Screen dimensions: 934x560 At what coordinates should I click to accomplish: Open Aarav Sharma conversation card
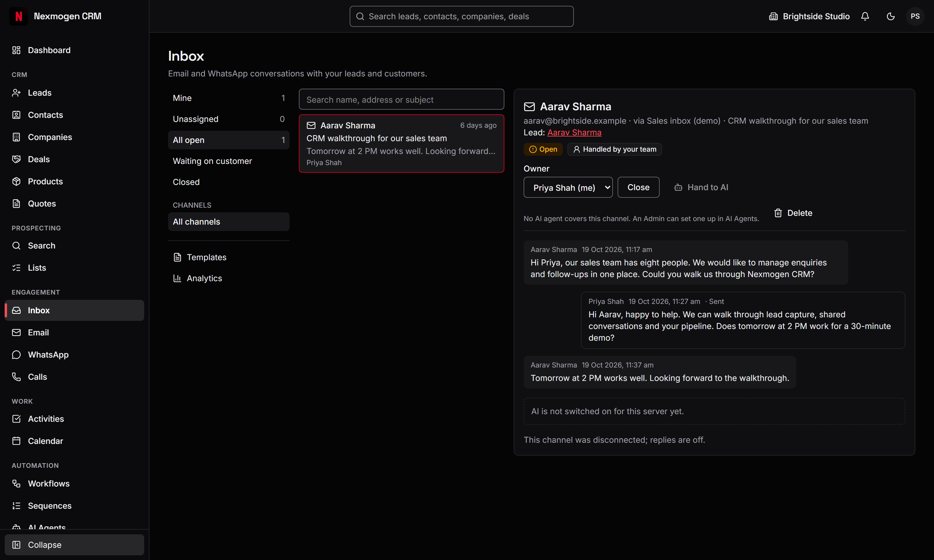pyautogui.click(x=401, y=144)
